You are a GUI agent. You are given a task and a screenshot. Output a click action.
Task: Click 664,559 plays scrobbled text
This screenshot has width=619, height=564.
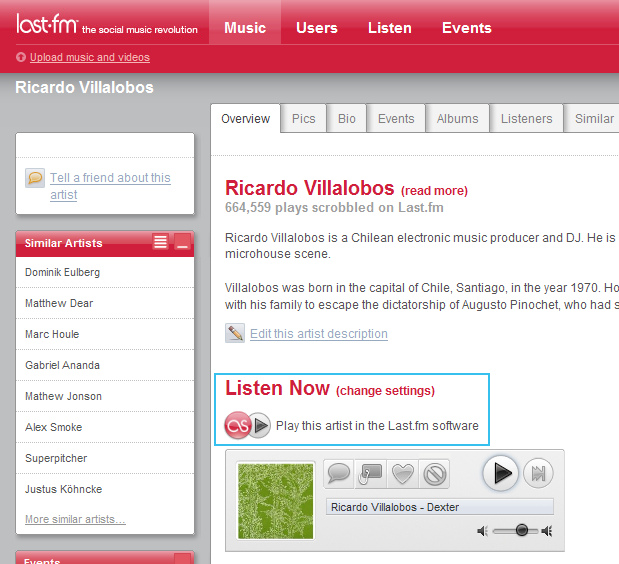334,208
